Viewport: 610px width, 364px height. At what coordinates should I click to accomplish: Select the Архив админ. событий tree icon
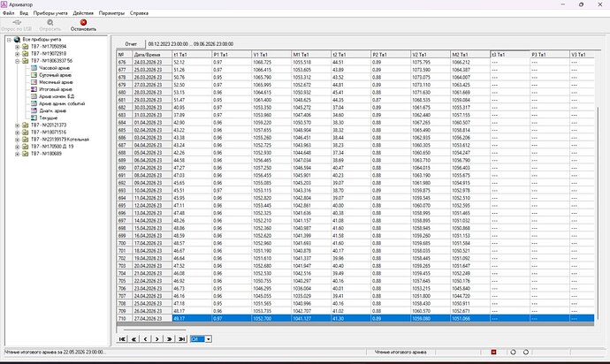[34, 103]
